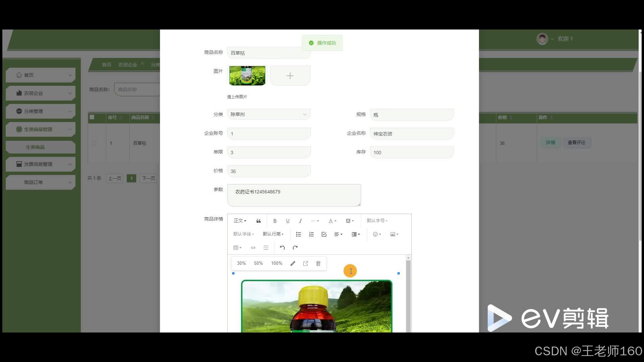Click the redo arrow
Image resolution: width=644 pixels, height=362 pixels.
pos(295,248)
